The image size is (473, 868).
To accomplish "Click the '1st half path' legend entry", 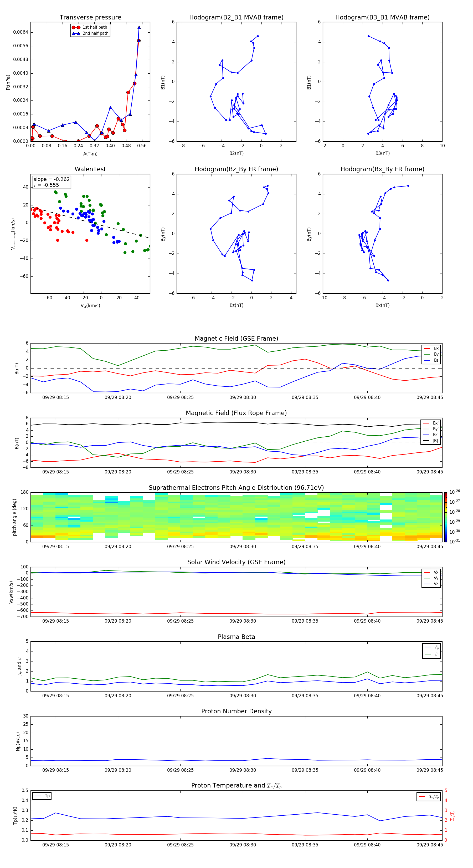I will click(90, 27).
